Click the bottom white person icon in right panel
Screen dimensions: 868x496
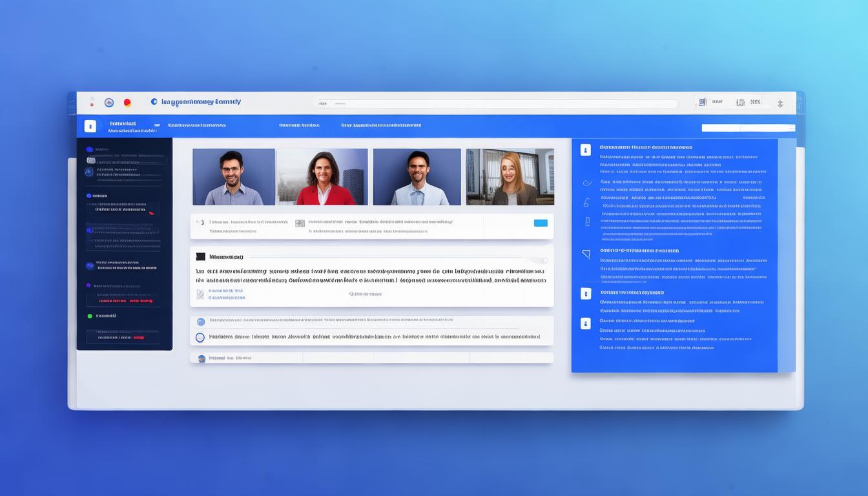tap(586, 324)
